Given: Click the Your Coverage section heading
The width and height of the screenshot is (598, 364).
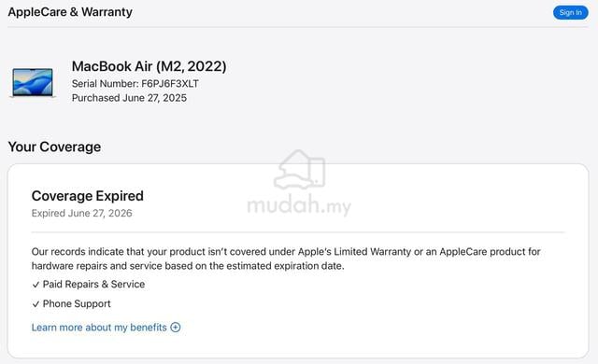Looking at the screenshot, I should (54, 147).
